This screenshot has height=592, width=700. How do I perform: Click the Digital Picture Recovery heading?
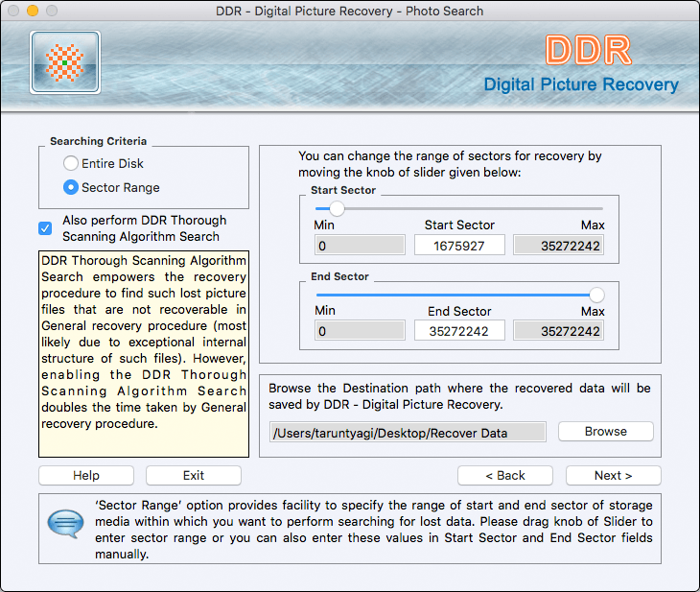(581, 84)
